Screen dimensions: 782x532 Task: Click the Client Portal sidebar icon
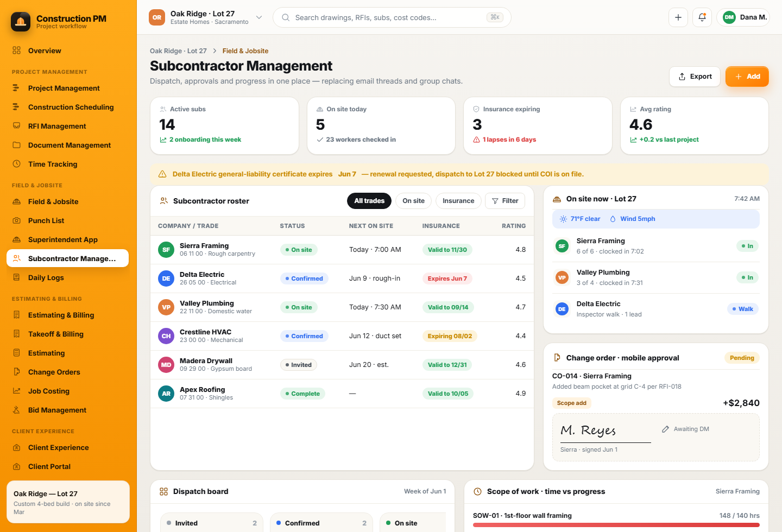pyautogui.click(x=16, y=466)
